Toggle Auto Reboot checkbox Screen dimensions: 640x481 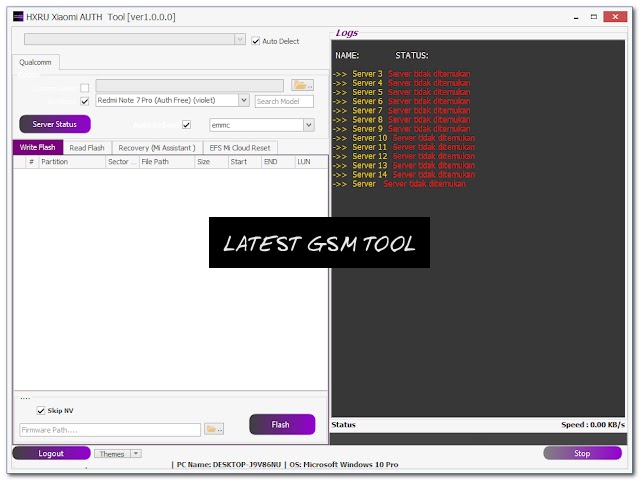point(187,125)
